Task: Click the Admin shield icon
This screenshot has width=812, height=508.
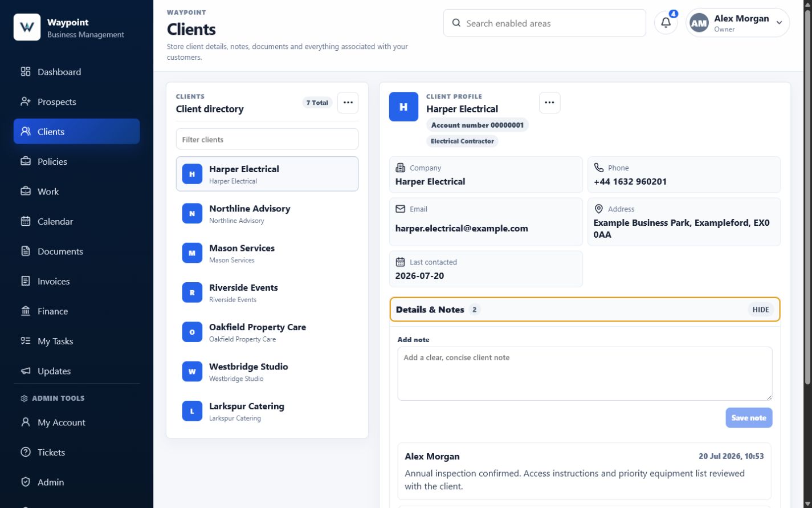Action: tap(26, 482)
